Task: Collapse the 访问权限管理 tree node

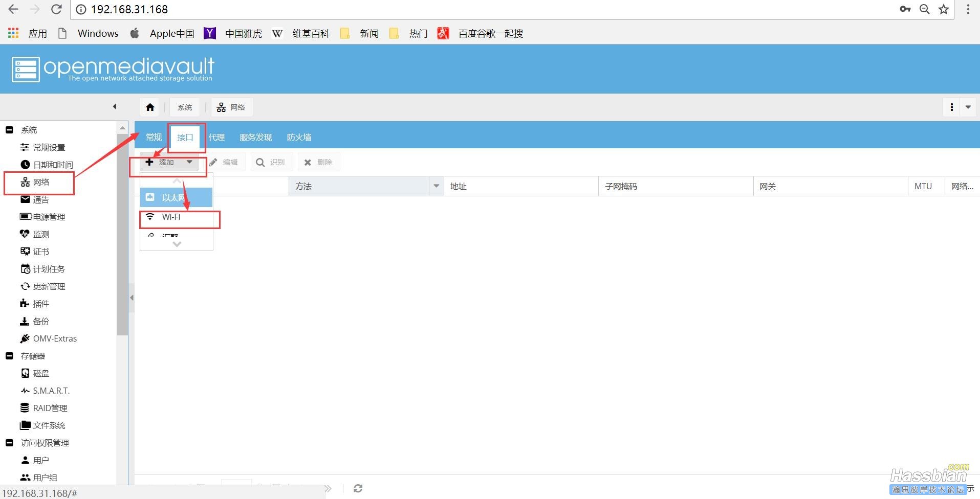Action: 9,443
